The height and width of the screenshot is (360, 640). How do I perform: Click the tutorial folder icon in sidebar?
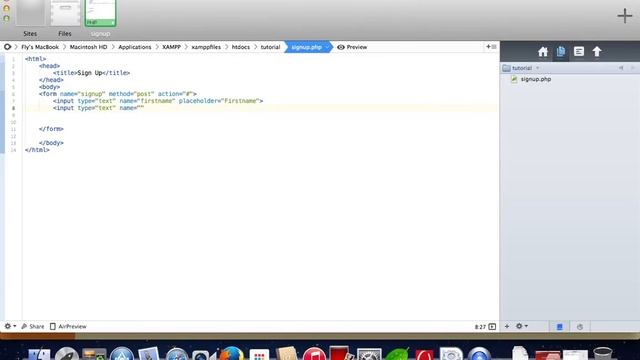coord(507,68)
